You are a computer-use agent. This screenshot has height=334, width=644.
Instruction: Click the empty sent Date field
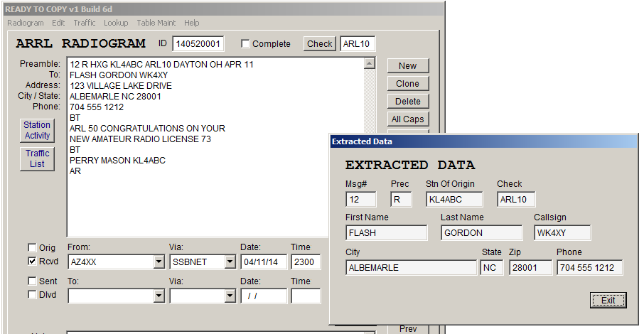[x=264, y=296]
